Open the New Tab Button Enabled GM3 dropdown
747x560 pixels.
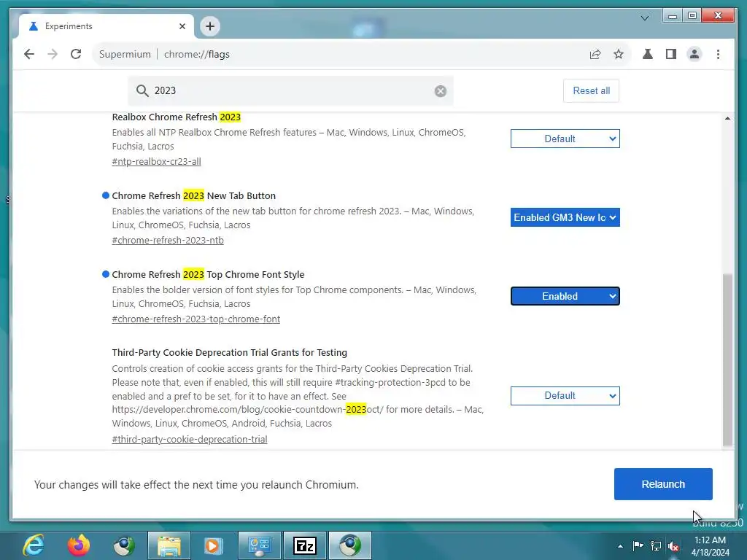coord(565,217)
